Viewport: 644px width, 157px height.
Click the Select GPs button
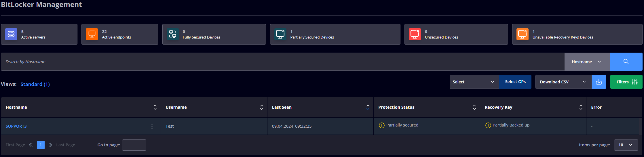click(515, 82)
